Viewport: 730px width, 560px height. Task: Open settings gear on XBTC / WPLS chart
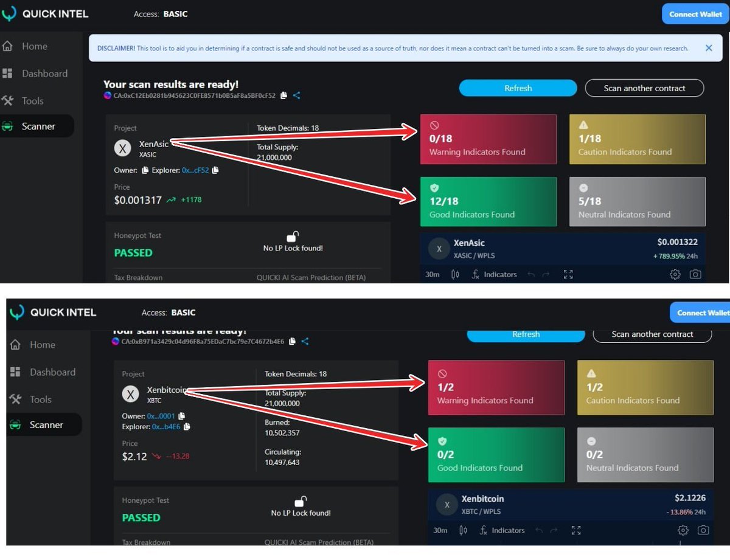pos(683,530)
